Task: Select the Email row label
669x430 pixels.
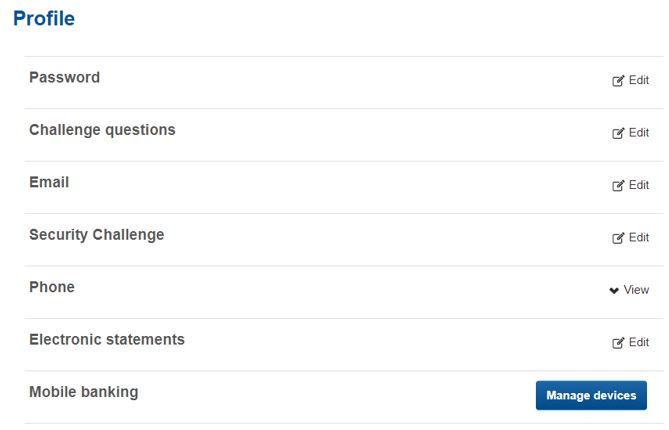Action: pos(49,183)
